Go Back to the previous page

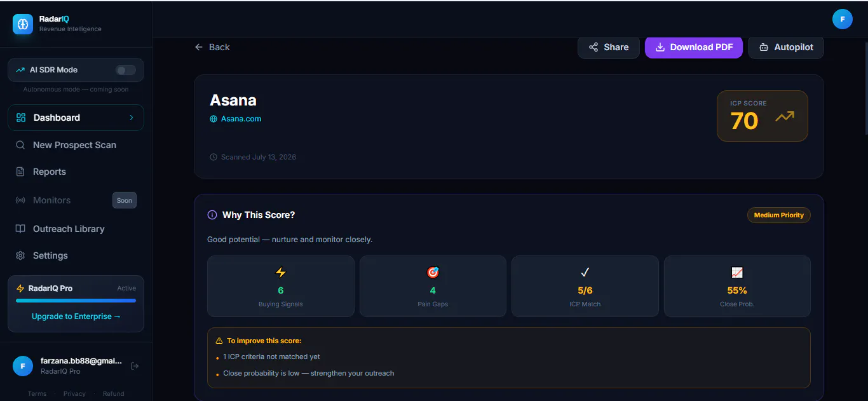click(212, 47)
